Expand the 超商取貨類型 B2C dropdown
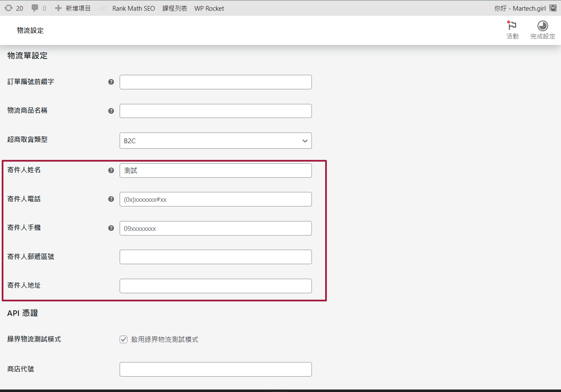 point(215,141)
